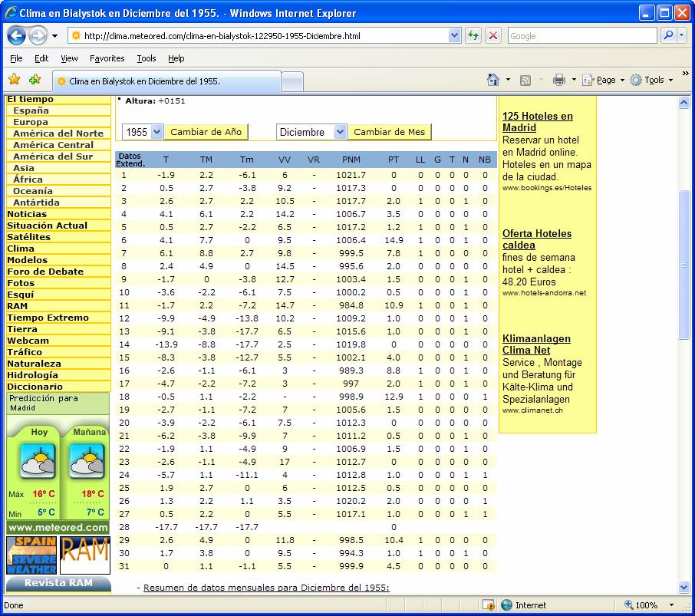Open Favorites Center star icon
The image size is (695, 616).
tap(15, 80)
